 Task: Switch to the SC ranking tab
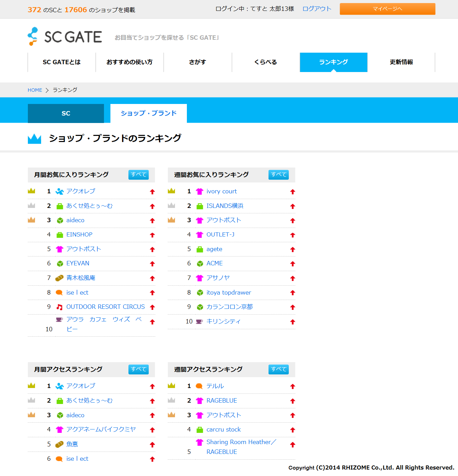(x=66, y=113)
